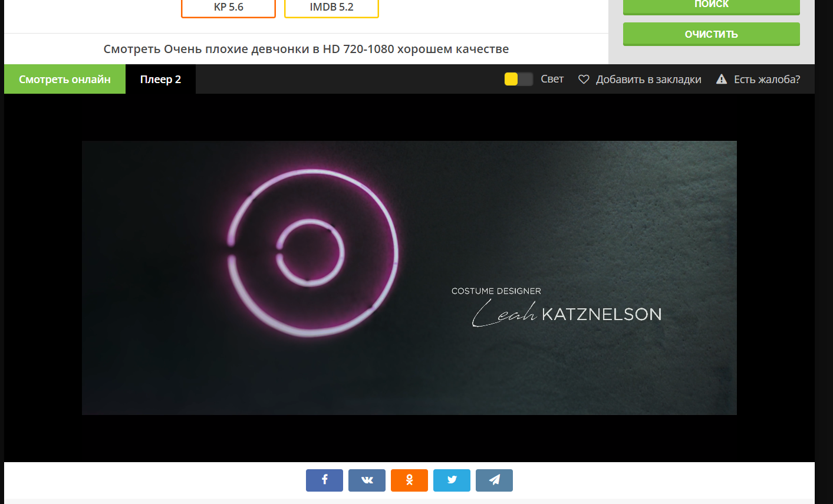This screenshot has height=504, width=833.
Task: Click Есть жалоба? link
Action: point(767,79)
